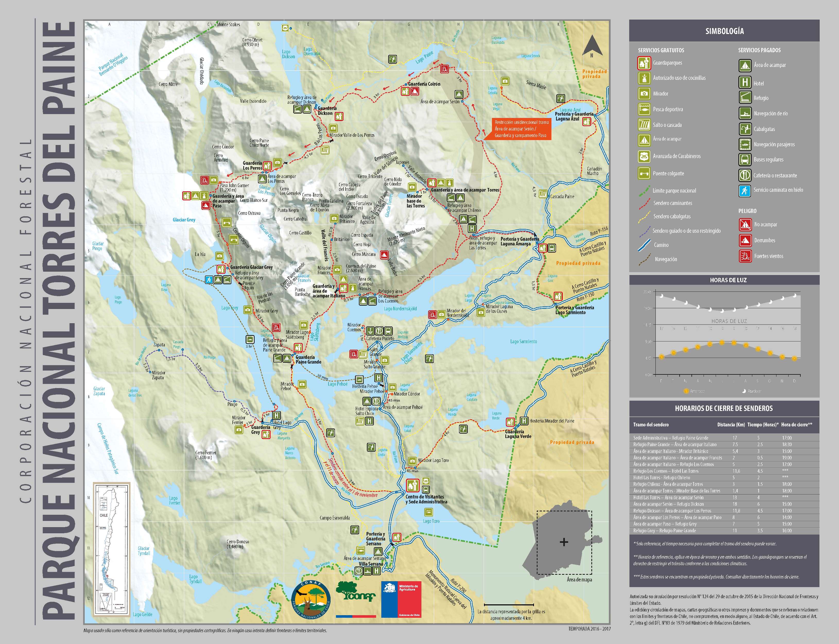Click the Mirador camera icon in legend
The image size is (839, 644).
click(644, 93)
